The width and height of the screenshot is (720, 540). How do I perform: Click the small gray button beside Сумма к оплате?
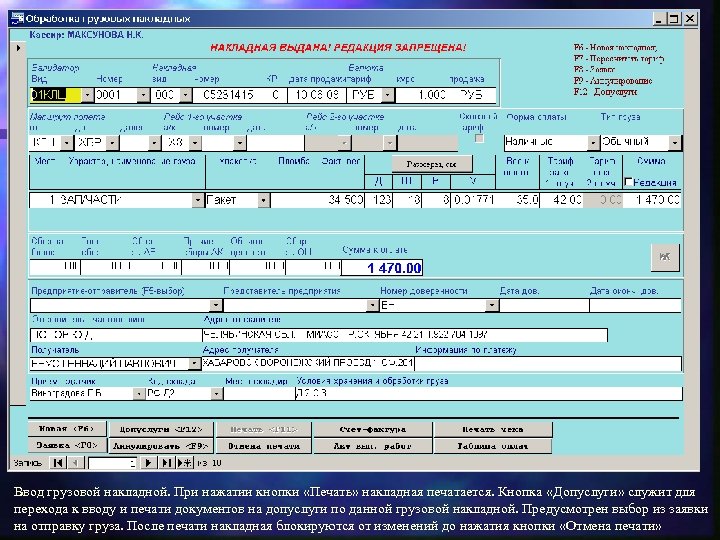tap(665, 257)
